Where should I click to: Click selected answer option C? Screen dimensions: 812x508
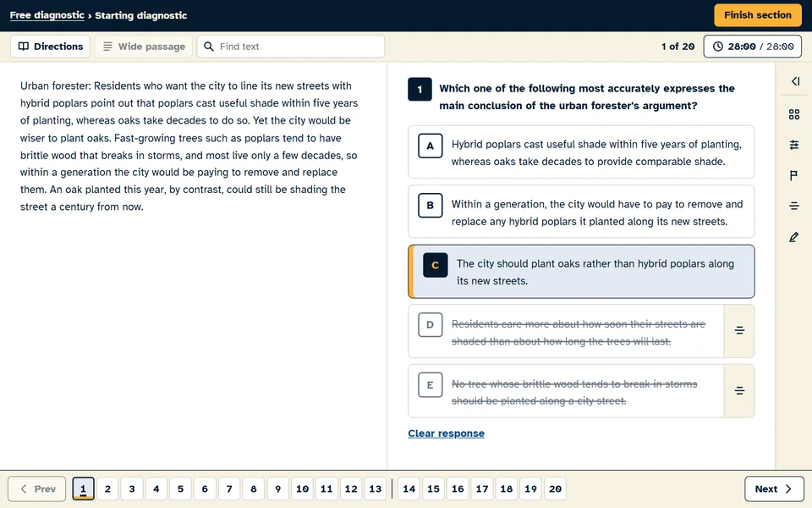click(x=581, y=272)
